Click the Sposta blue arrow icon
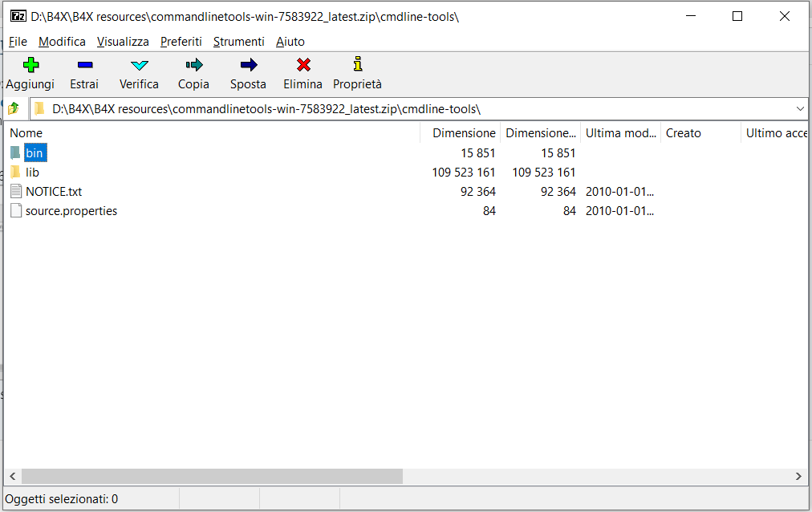The image size is (812, 512). [249, 65]
